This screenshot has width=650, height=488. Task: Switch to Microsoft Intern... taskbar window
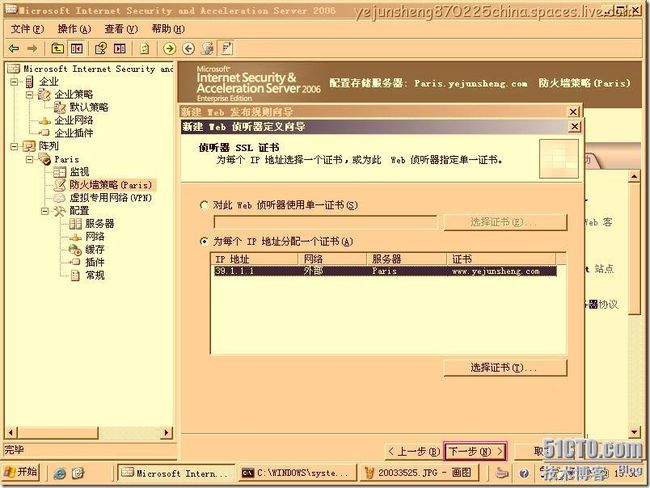(x=176, y=473)
